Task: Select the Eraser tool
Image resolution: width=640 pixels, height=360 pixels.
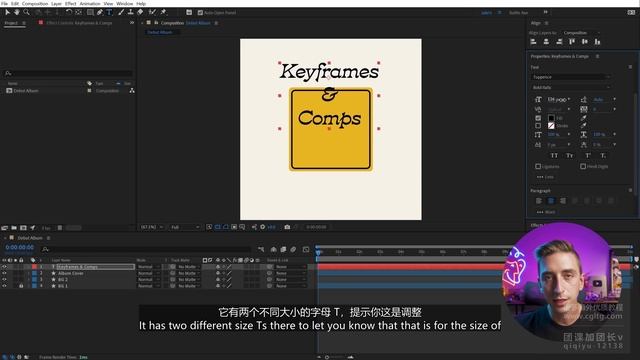Action: (x=140, y=12)
